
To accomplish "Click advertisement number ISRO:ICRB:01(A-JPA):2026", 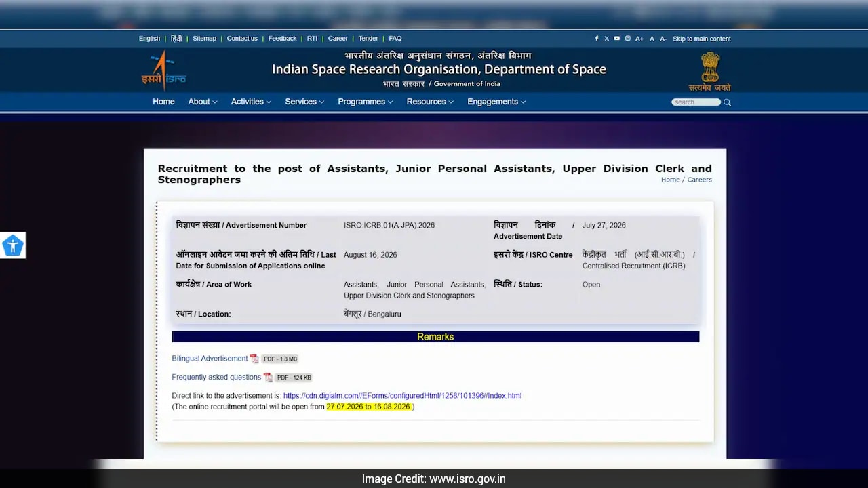I will click(x=389, y=225).
